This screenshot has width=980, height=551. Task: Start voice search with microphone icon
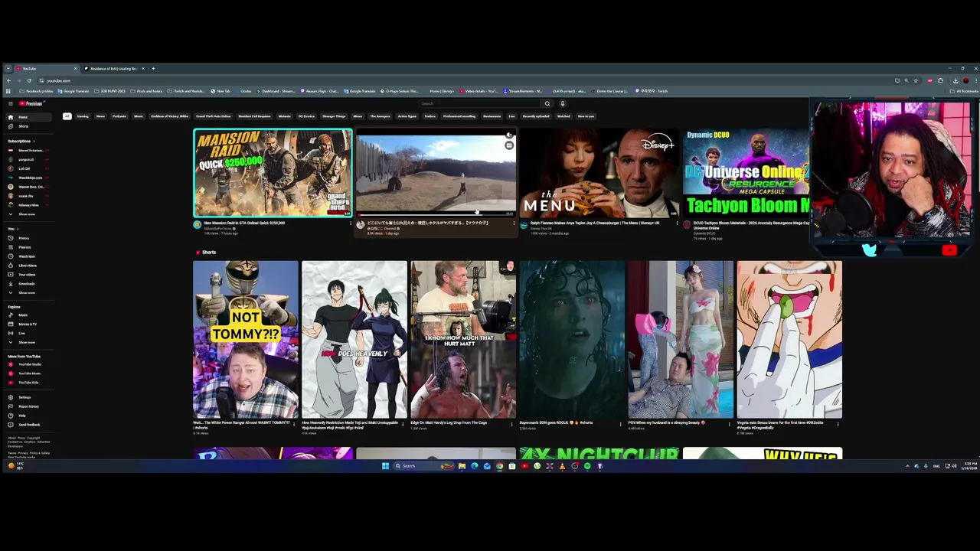(562, 103)
